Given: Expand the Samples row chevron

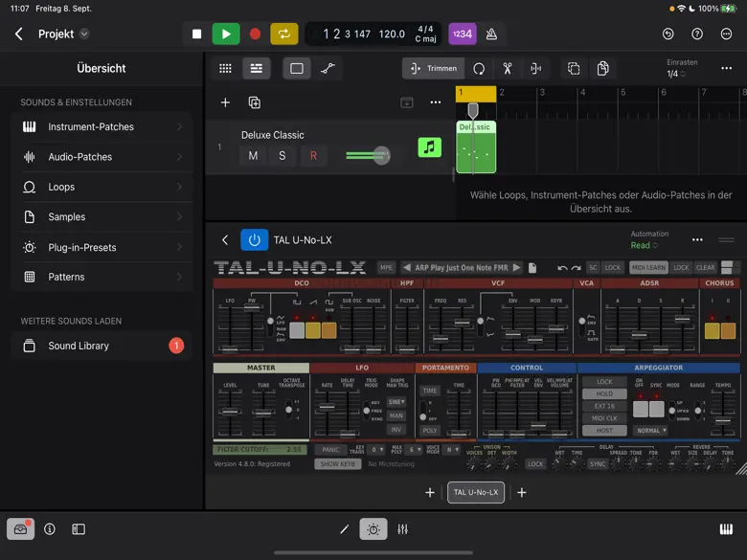Looking at the screenshot, I should (x=180, y=216).
